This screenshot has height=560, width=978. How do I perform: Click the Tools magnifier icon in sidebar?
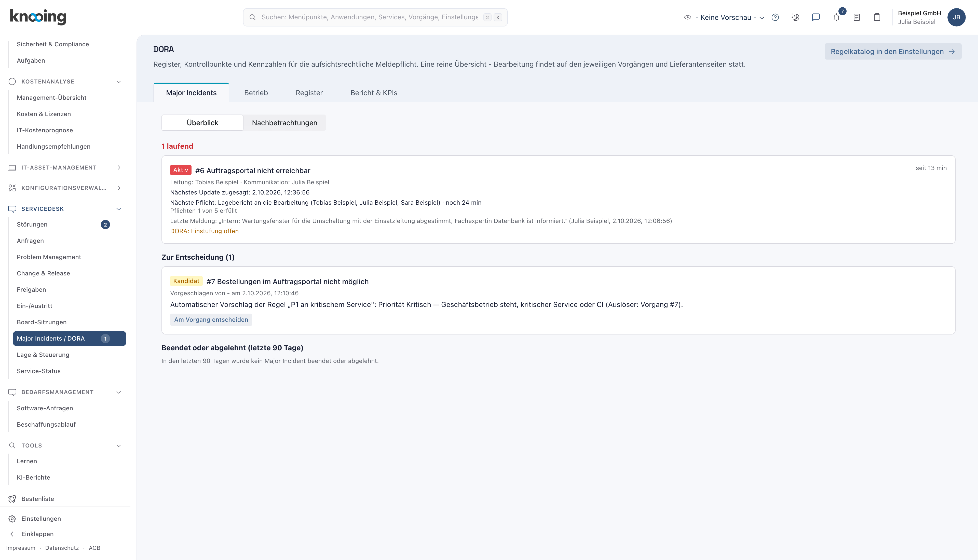pos(12,445)
